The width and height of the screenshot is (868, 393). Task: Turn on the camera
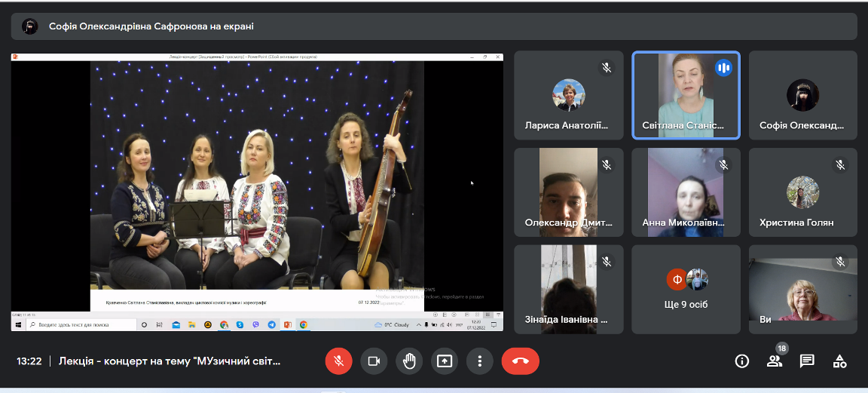click(373, 361)
